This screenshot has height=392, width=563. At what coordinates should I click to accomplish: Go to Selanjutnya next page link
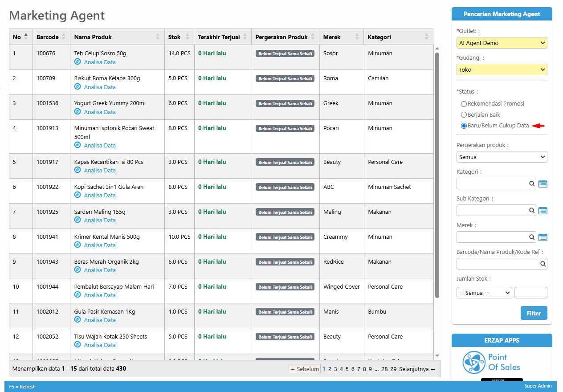417,369
